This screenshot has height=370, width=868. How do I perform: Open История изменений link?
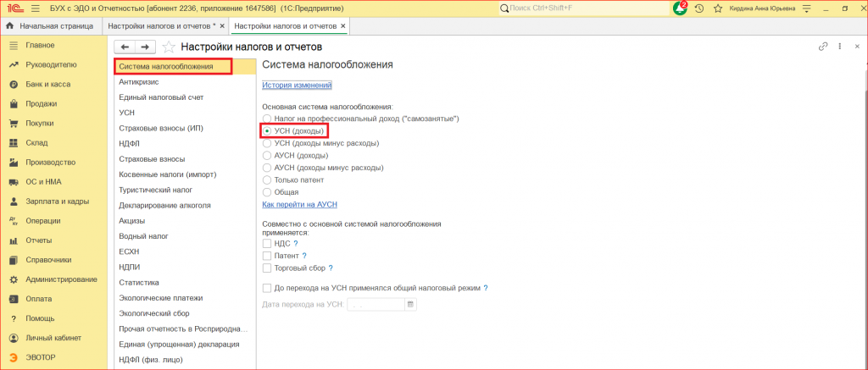pyautogui.click(x=297, y=86)
